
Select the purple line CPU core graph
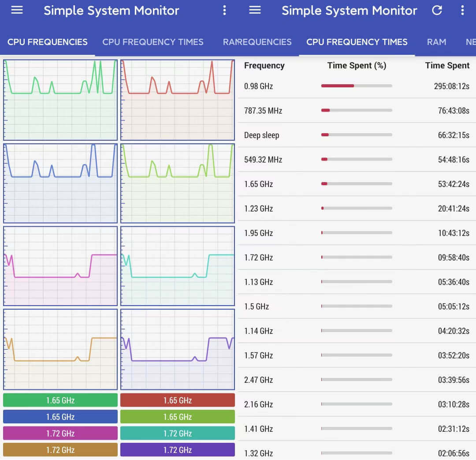pos(178,349)
